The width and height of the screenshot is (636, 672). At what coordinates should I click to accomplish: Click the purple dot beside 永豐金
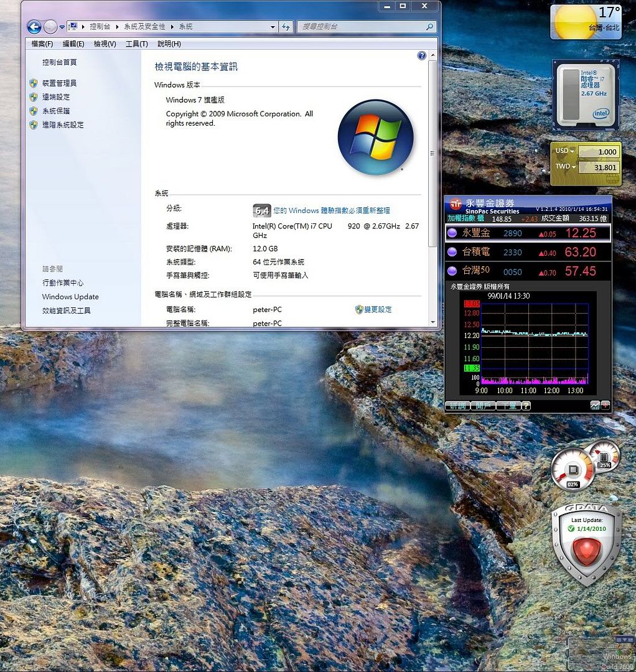(452, 233)
